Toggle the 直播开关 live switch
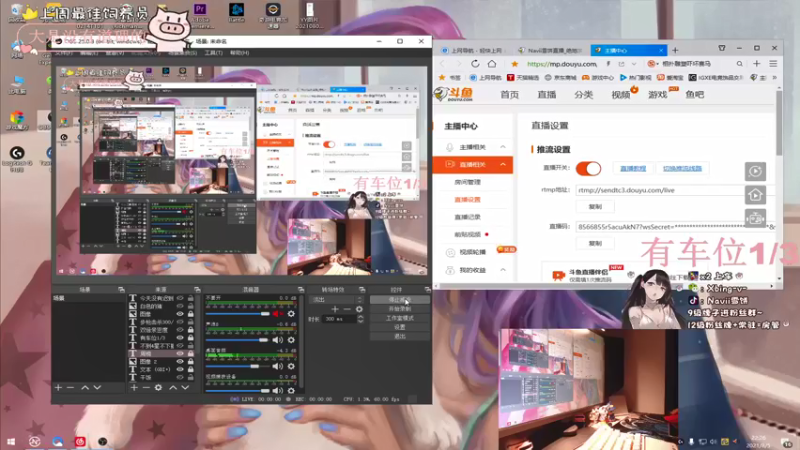The width and height of the screenshot is (800, 450). (588, 168)
